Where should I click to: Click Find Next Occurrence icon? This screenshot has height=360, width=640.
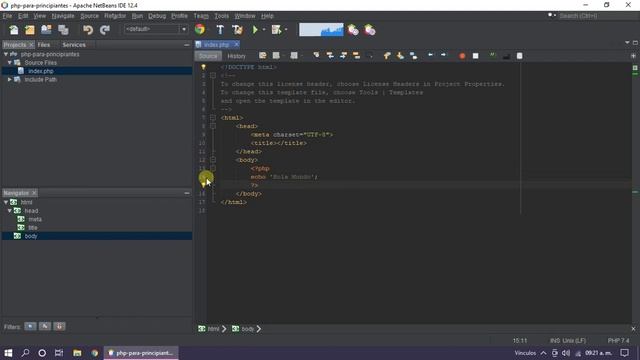(x=343, y=56)
